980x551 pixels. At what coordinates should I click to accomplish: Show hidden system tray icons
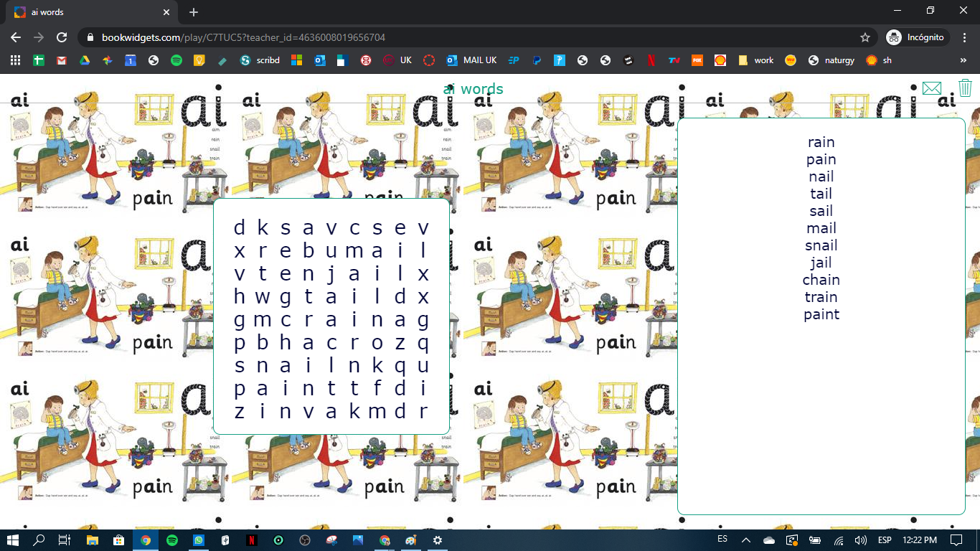pos(746,540)
